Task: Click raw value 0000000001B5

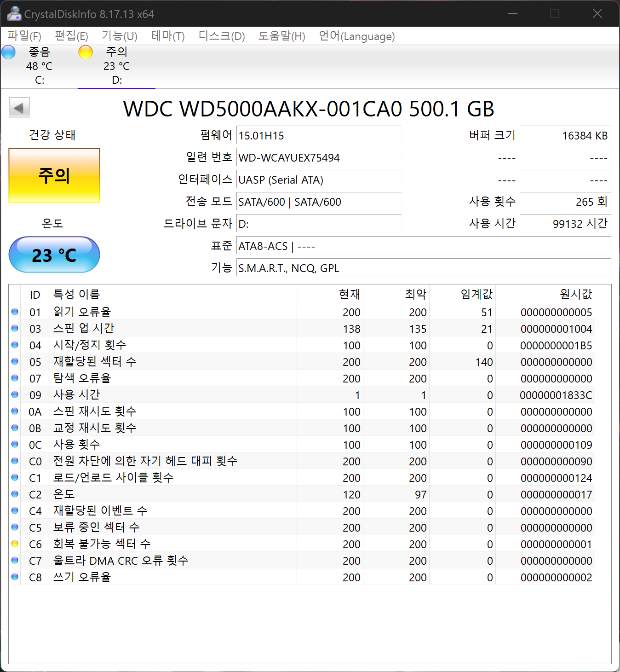Action: click(x=556, y=345)
